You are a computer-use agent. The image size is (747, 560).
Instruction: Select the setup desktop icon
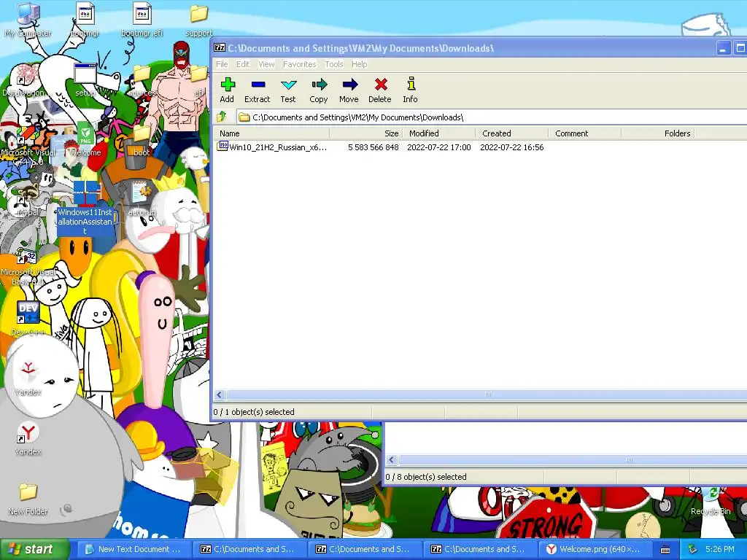[x=85, y=80]
